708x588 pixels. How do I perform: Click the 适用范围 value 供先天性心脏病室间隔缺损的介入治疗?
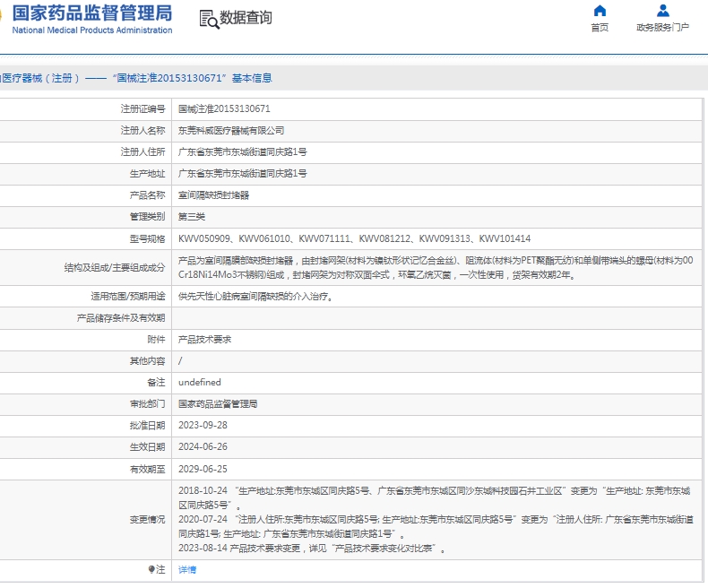pyautogui.click(x=255, y=297)
